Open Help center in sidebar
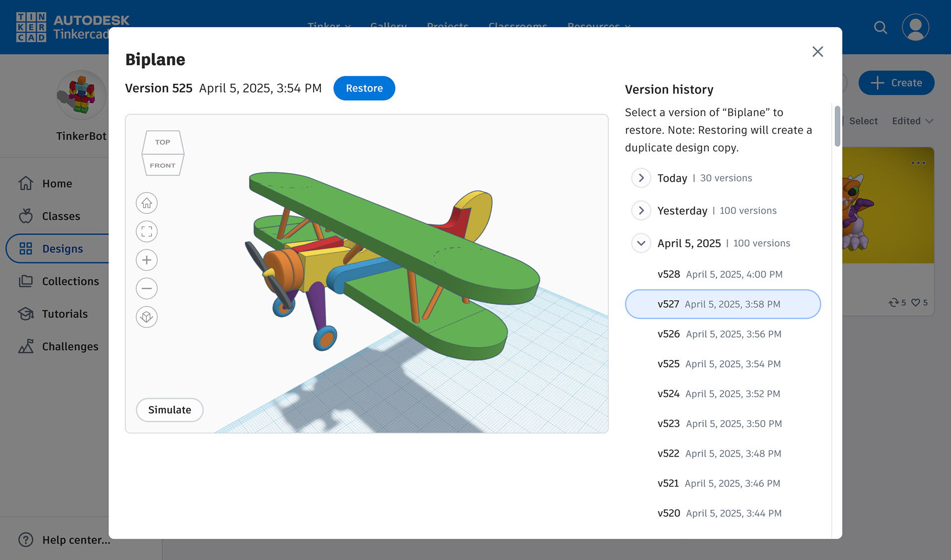This screenshot has height=560, width=951. point(64,540)
